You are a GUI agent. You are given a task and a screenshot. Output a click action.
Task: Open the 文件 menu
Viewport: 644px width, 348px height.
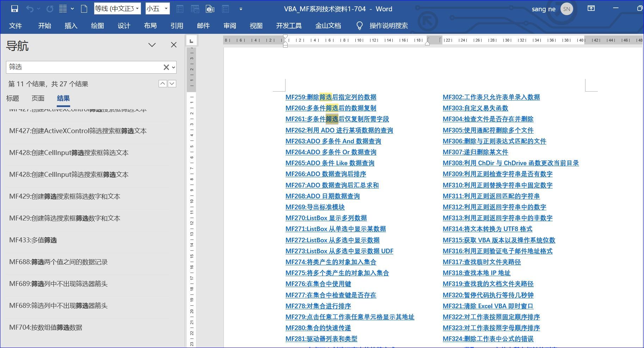(16, 26)
